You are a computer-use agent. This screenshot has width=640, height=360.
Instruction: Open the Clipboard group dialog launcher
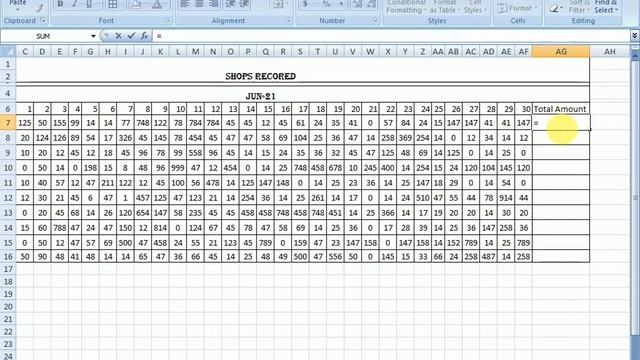coord(43,20)
